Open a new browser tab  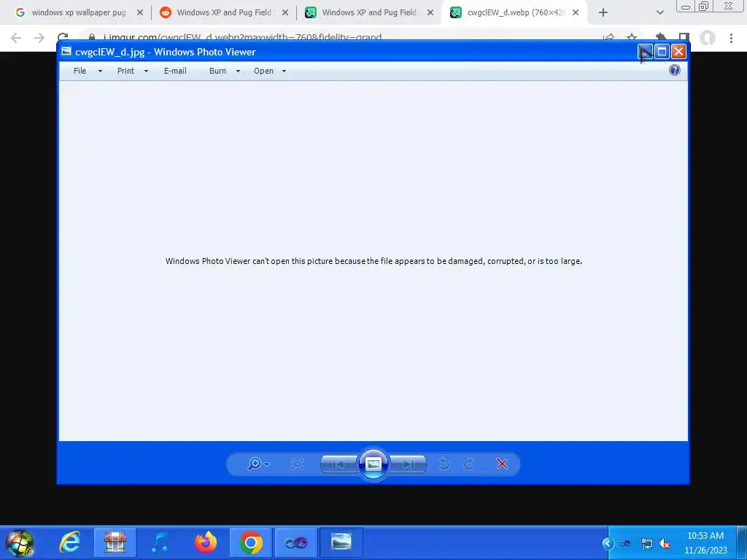pyautogui.click(x=603, y=13)
